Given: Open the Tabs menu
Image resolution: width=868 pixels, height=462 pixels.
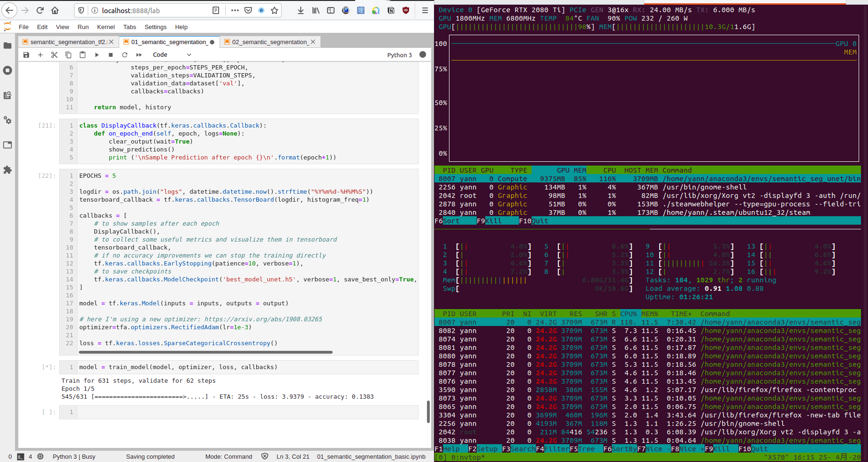Looking at the screenshot, I should coord(129,27).
